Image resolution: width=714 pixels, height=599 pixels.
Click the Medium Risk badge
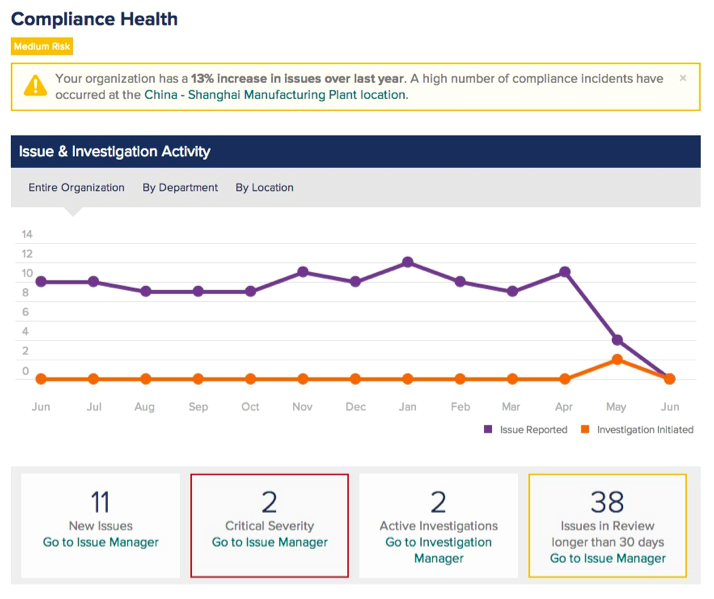click(x=42, y=46)
